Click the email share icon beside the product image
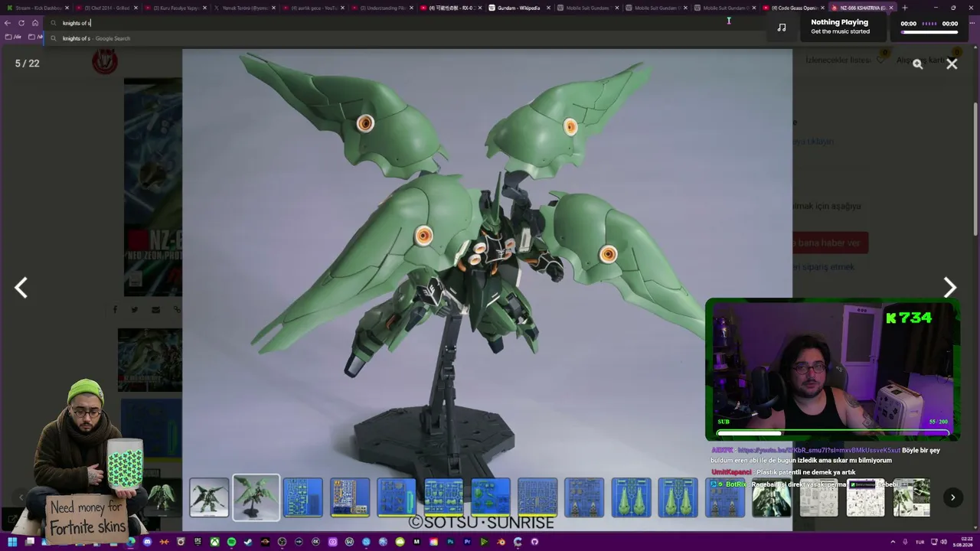 pos(155,309)
